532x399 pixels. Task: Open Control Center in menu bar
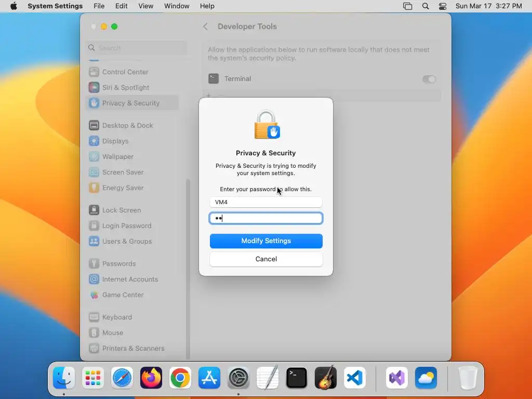click(x=443, y=6)
